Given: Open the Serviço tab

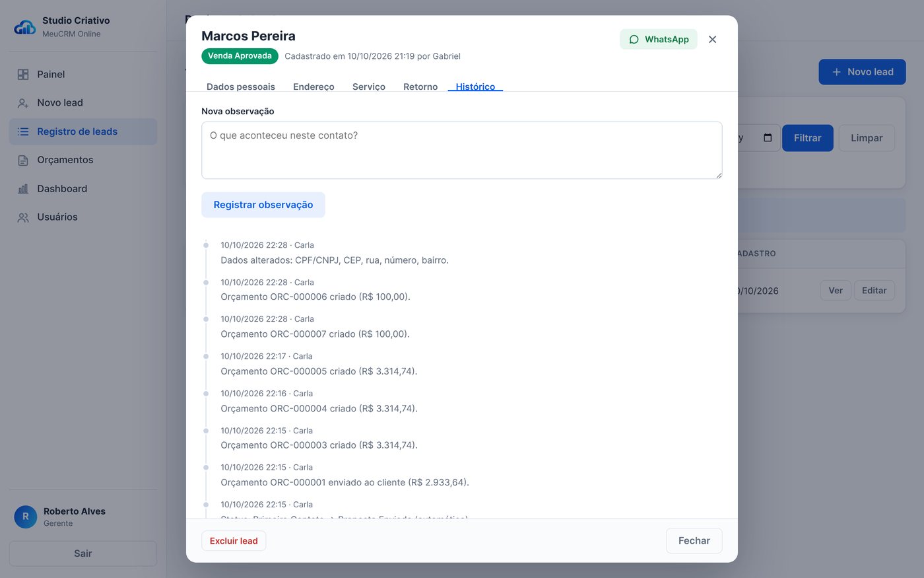Looking at the screenshot, I should tap(369, 87).
